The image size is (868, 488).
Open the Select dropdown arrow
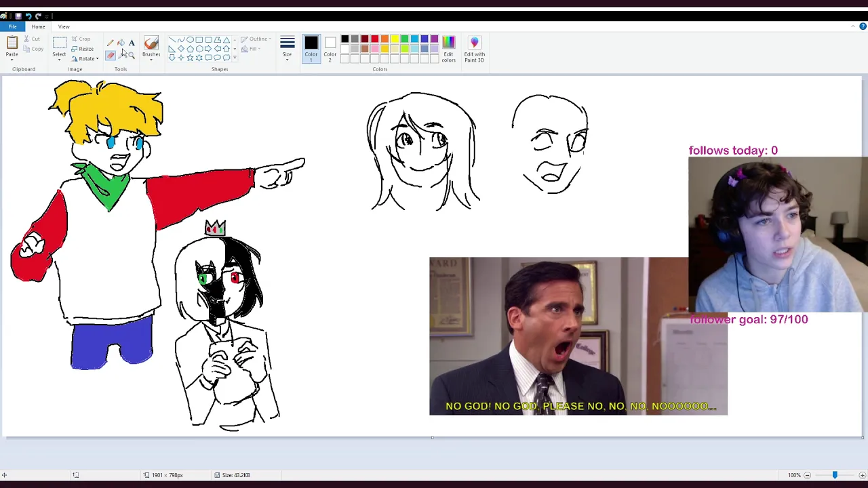(59, 60)
